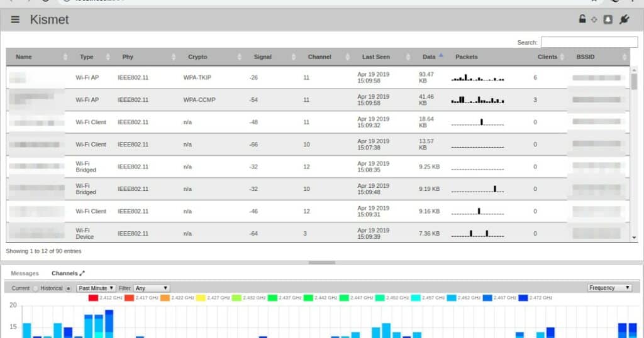Click the 7.36 KB data cell
The height and width of the screenshot is (338, 644).
point(429,234)
